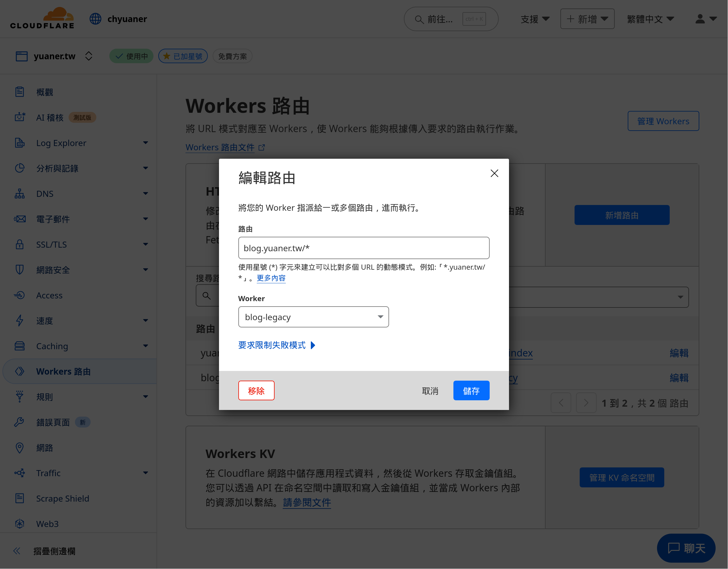Open the 新增 dropdown in header
Image resolution: width=728 pixels, height=569 pixels.
pyautogui.click(x=588, y=19)
